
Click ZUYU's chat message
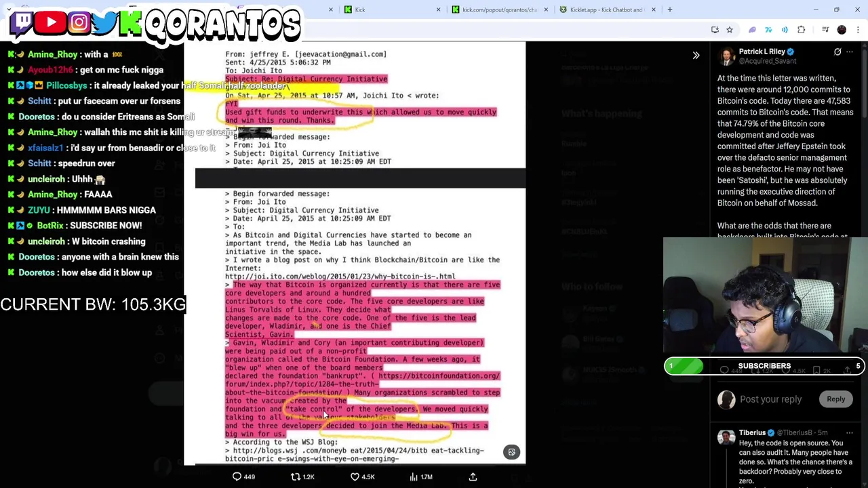click(x=83, y=210)
